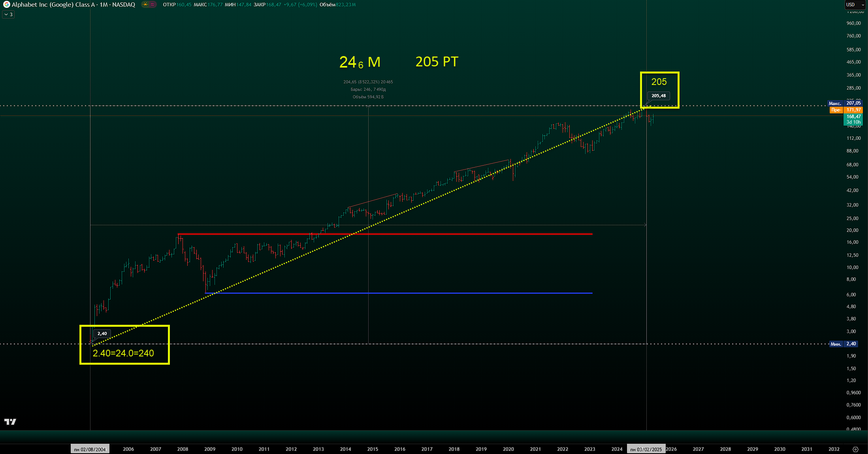Click the 960,00 price scale label
868x454 pixels.
[853, 23]
